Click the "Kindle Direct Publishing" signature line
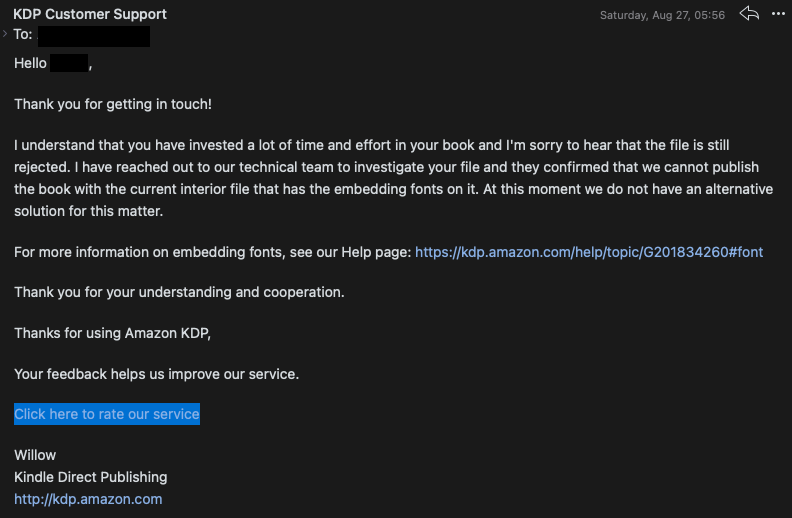This screenshot has width=792, height=518. point(91,477)
